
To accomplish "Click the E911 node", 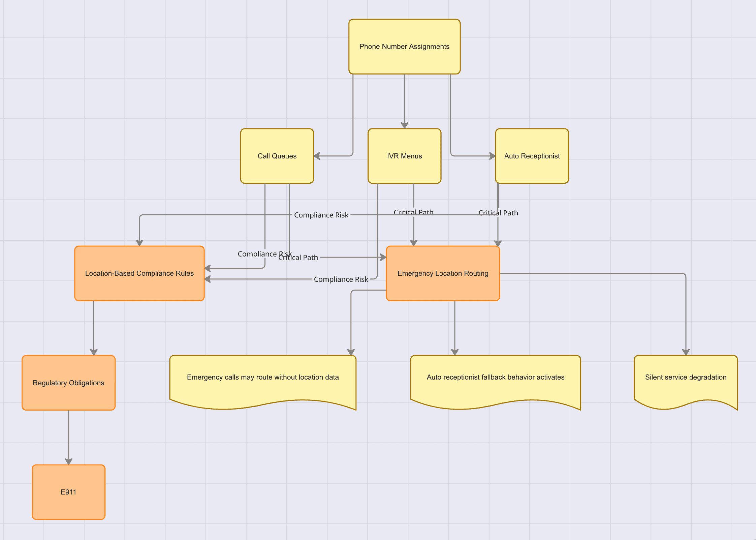I will tap(68, 492).
